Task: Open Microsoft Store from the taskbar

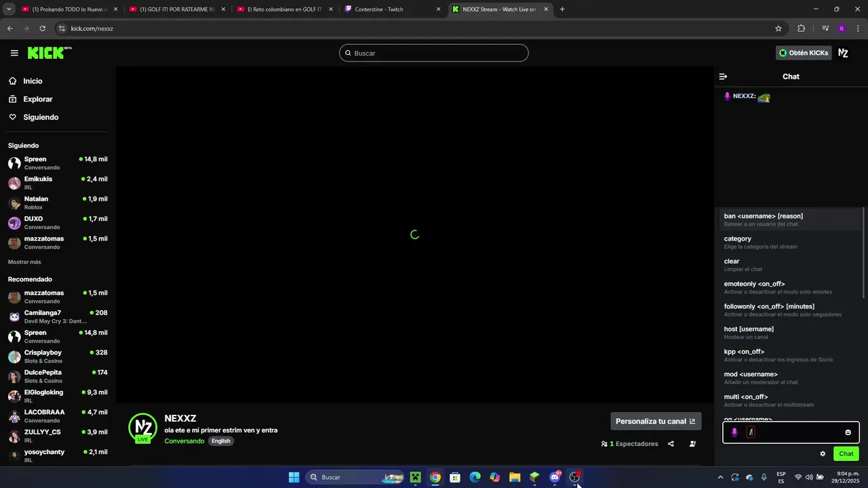Action: pyautogui.click(x=455, y=477)
